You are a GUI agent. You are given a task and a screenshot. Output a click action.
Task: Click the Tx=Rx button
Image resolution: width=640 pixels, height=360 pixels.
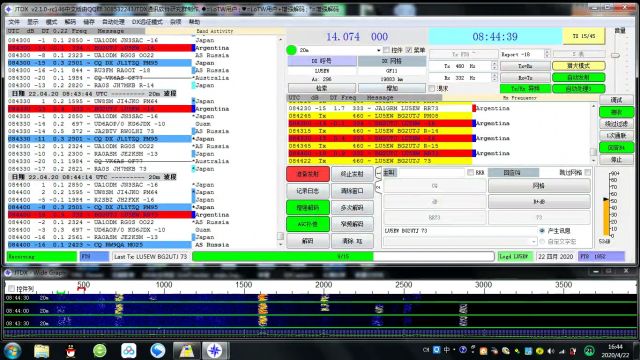(x=524, y=66)
